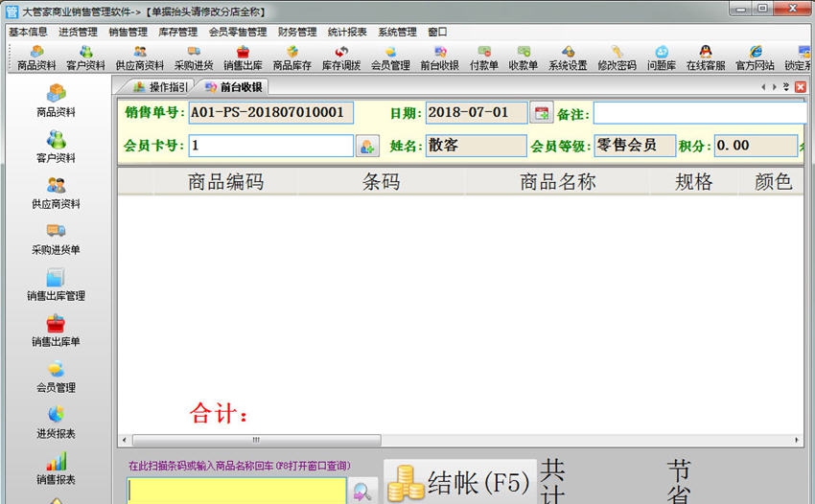This screenshot has width=815, height=504.
Task: Open 付款单 from the toolbar
Action: pos(484,57)
